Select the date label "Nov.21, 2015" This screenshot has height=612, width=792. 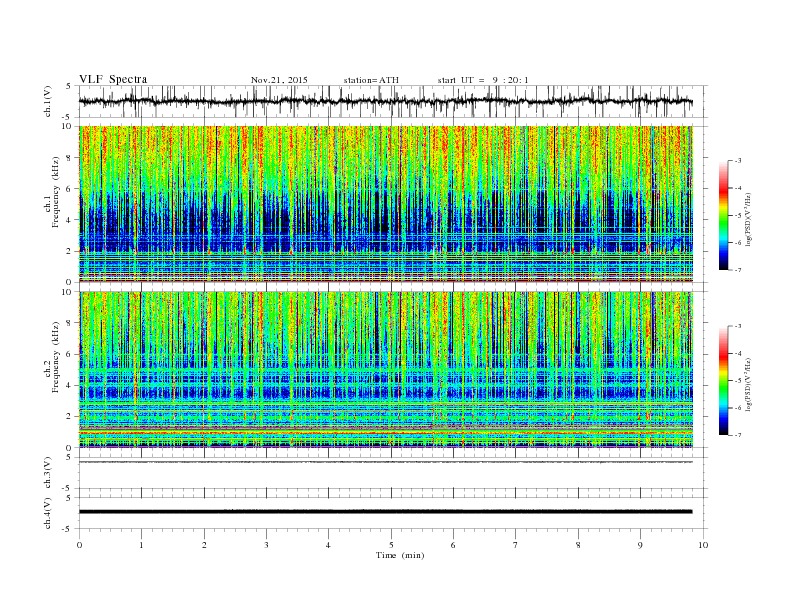[x=279, y=80]
